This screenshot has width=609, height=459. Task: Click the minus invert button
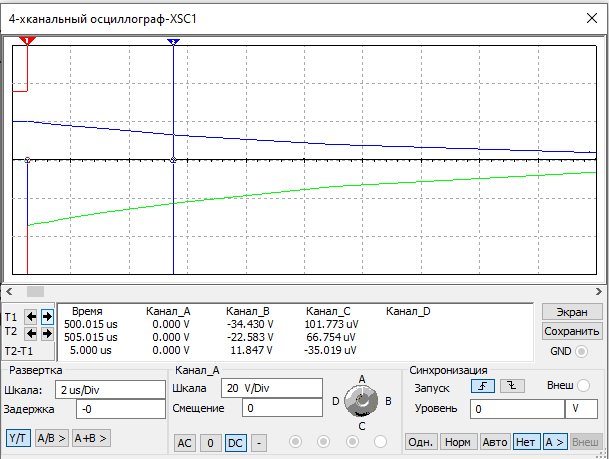tap(259, 443)
